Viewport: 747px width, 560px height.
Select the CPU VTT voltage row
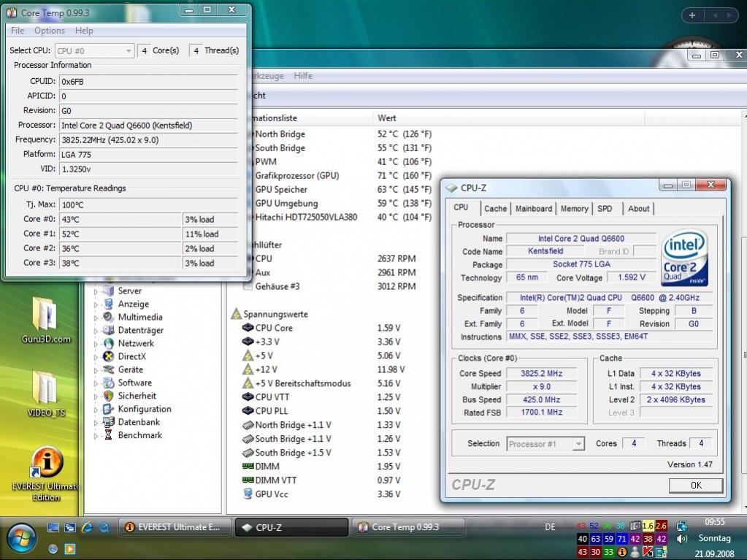322,397
